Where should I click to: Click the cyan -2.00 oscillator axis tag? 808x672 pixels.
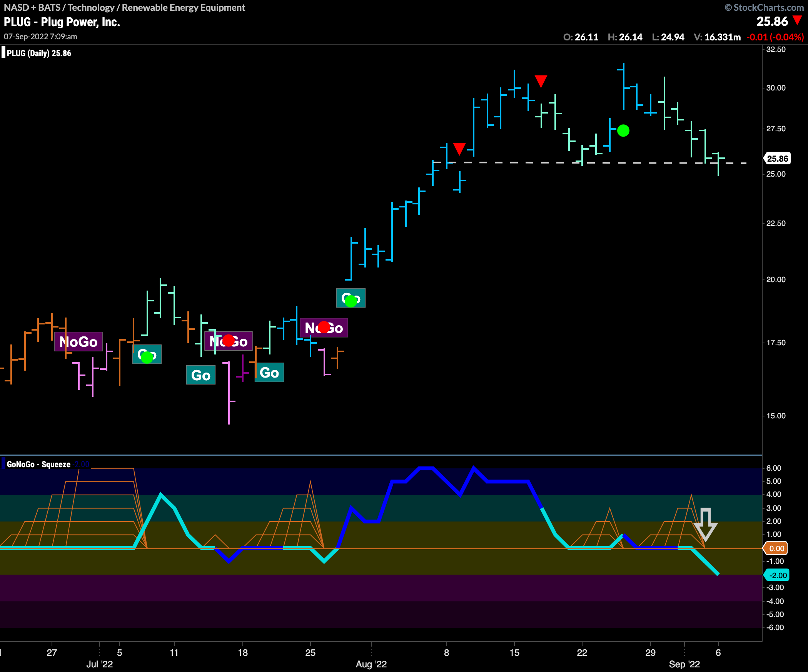(777, 575)
